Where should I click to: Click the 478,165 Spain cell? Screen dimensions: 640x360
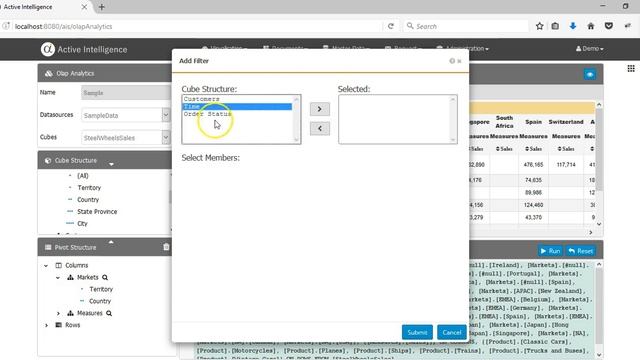tap(533, 165)
